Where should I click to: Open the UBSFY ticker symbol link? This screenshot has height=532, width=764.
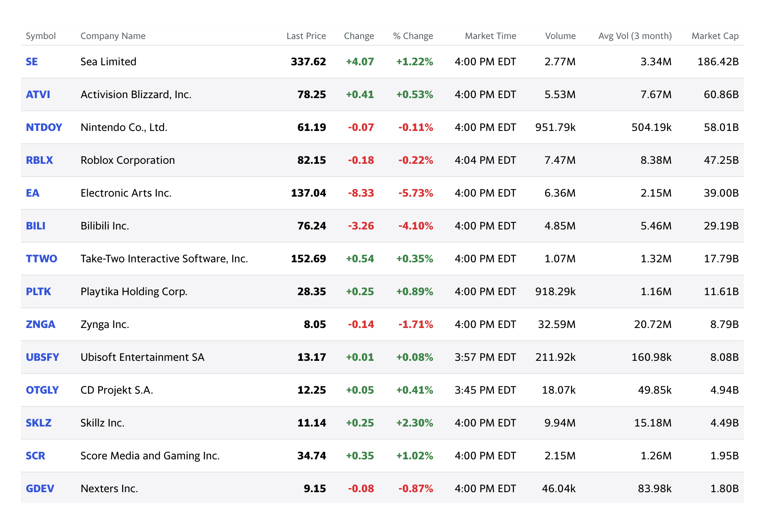42,357
